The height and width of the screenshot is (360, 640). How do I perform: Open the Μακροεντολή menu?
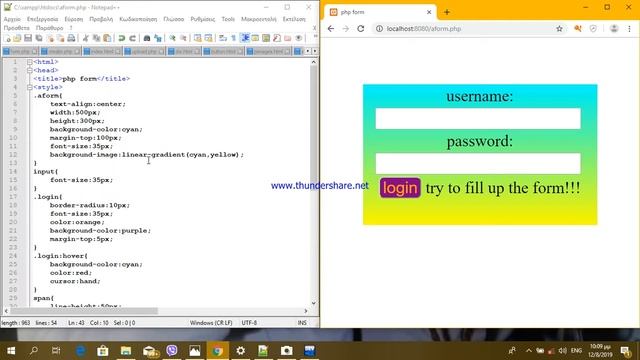258,19
